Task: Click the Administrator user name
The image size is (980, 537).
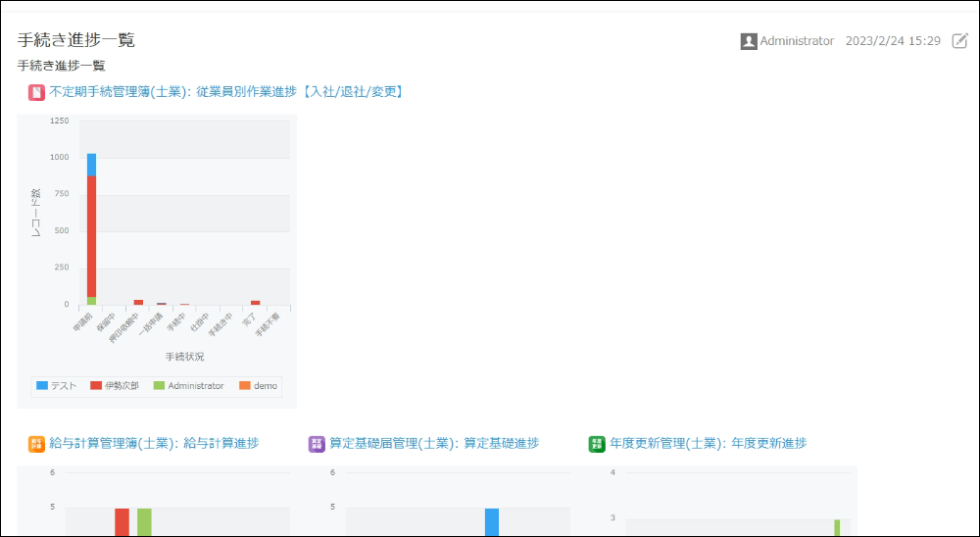Action: coord(797,41)
